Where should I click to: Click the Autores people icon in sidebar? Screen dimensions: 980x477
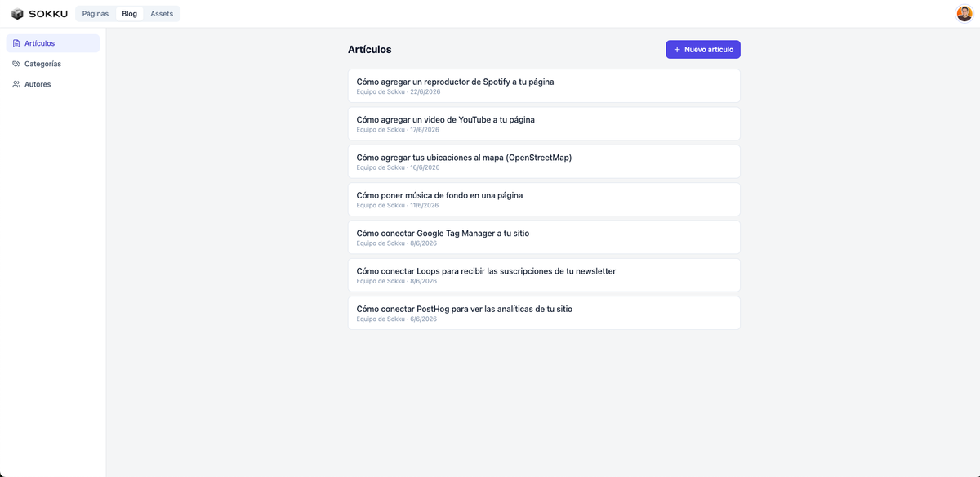pyautogui.click(x=16, y=84)
